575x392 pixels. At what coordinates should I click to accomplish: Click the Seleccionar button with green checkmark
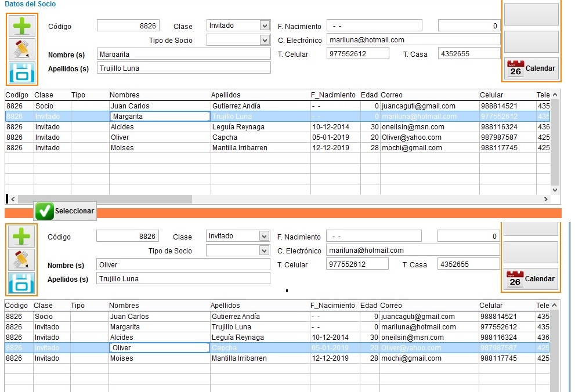point(65,211)
